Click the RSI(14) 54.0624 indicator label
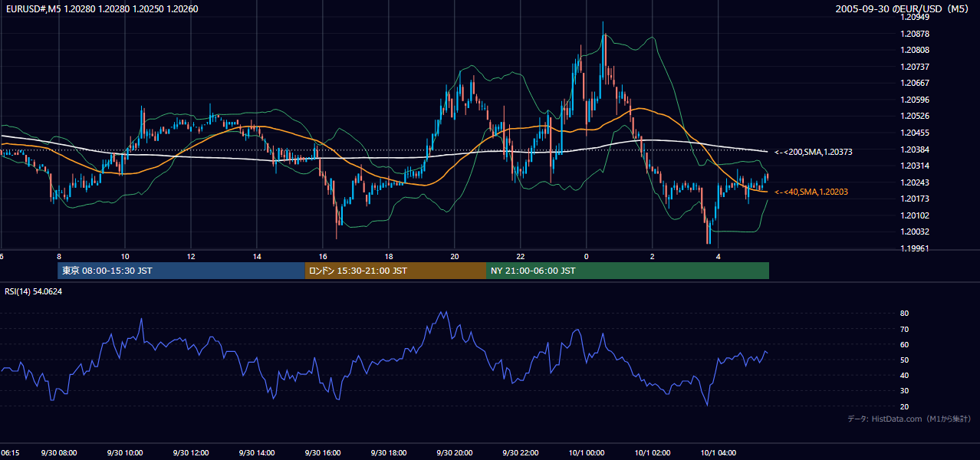This screenshot has height=460, width=980. click(x=33, y=291)
